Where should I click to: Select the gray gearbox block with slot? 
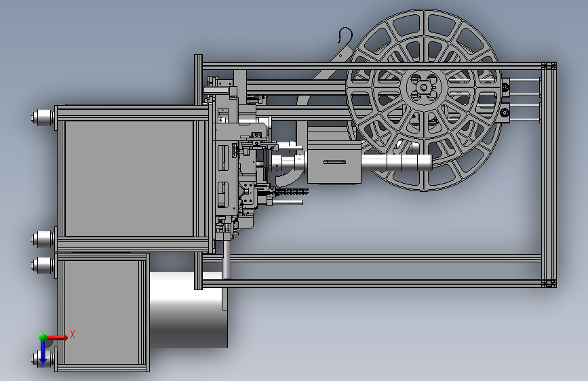pos(334,162)
